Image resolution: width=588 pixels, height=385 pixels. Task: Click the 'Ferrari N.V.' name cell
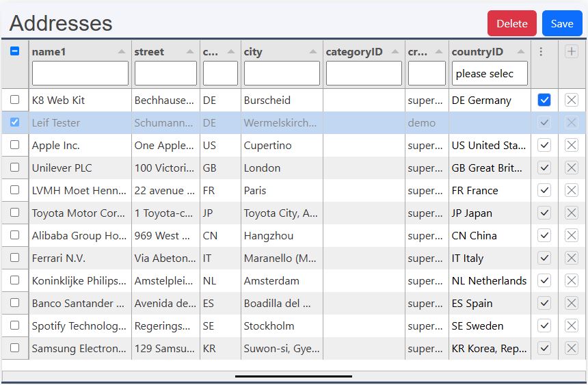[80, 258]
